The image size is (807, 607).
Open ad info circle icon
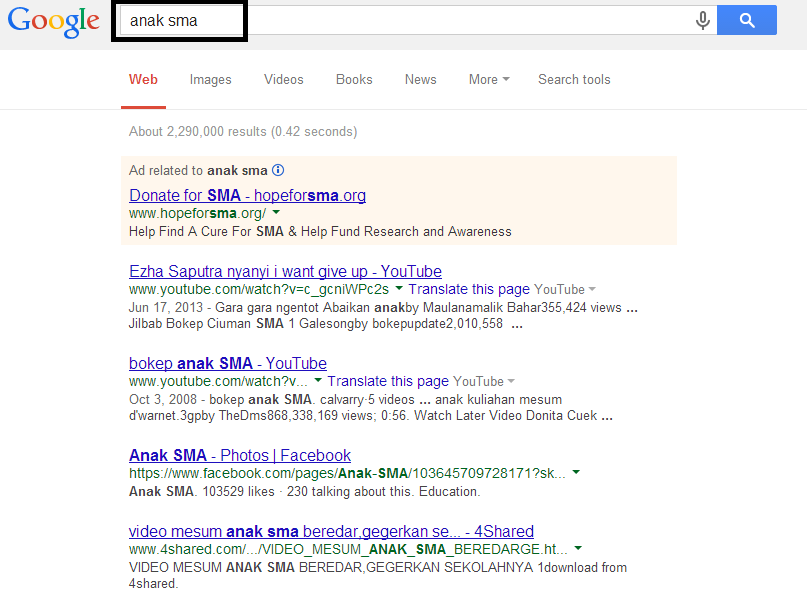(x=278, y=170)
